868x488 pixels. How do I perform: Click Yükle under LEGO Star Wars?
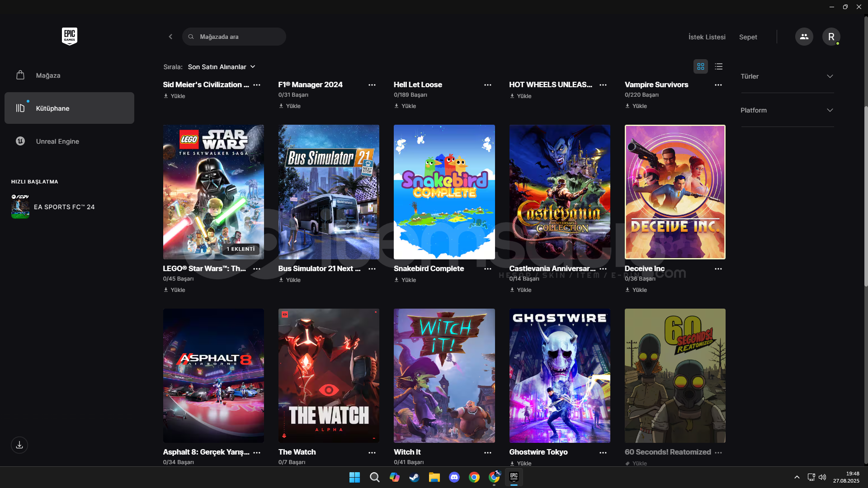175,290
